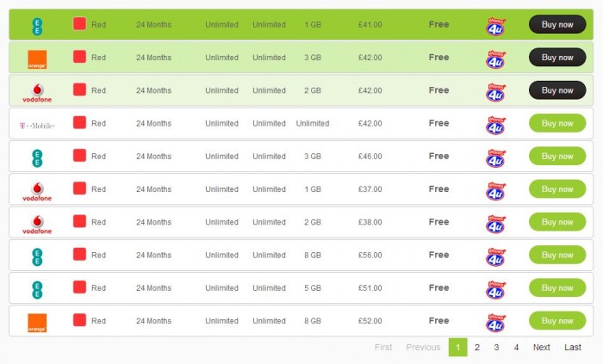Click the Phones 4u logo in the £46.00 row
The width and height of the screenshot is (603, 364).
coord(494,157)
